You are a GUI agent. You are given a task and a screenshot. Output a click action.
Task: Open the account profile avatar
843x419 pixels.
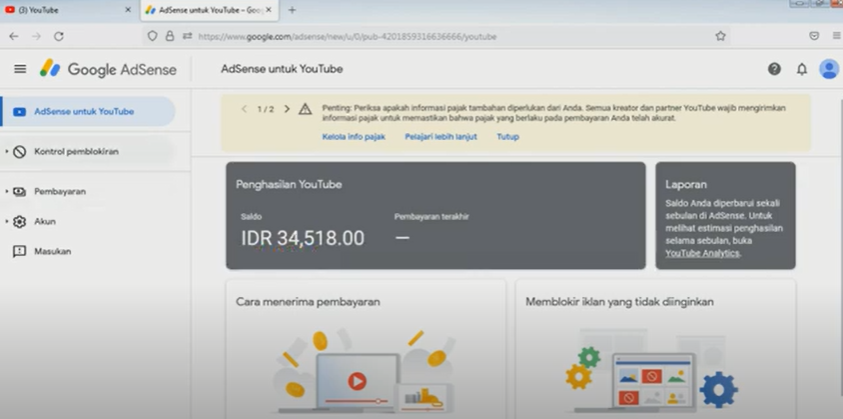[828, 69]
